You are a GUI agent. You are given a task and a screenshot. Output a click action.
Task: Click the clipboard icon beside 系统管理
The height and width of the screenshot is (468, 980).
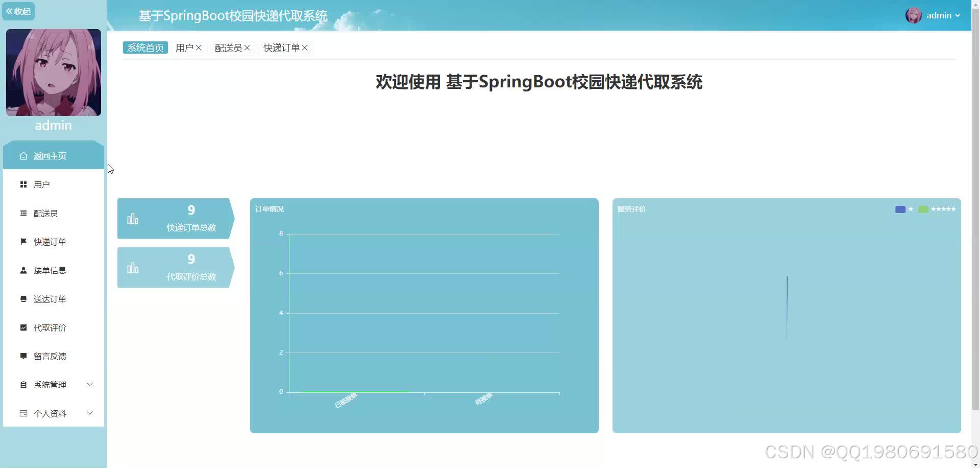23,385
